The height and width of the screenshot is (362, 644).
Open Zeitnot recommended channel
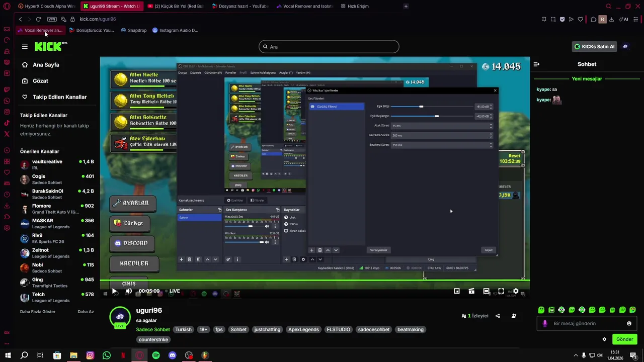coord(57,253)
